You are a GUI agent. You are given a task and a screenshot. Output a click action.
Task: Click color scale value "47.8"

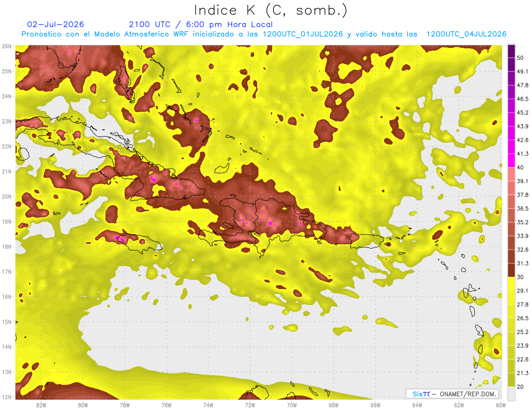coord(523,85)
